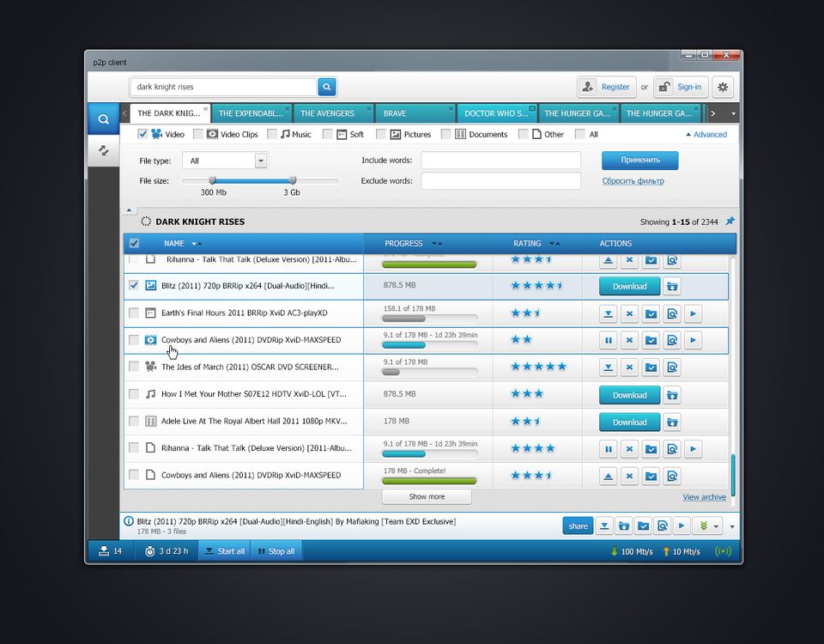The image size is (824, 644).
Task: Click the play icon in the details bar
Action: [x=682, y=526]
